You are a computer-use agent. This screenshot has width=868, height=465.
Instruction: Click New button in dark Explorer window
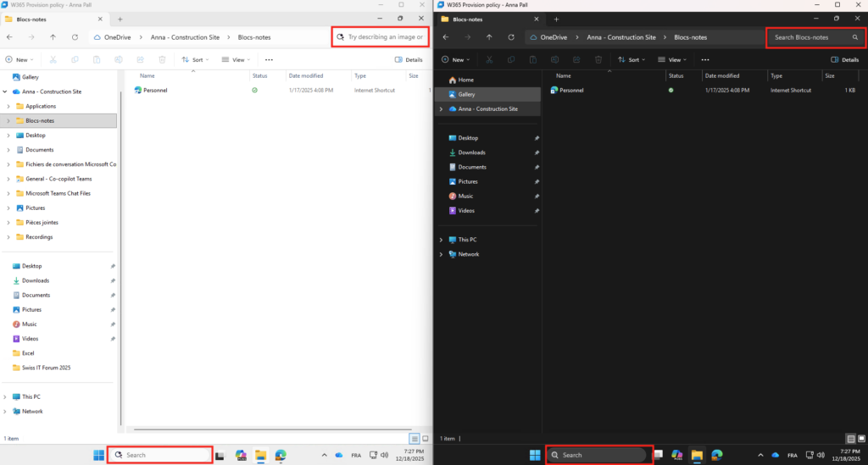(457, 60)
